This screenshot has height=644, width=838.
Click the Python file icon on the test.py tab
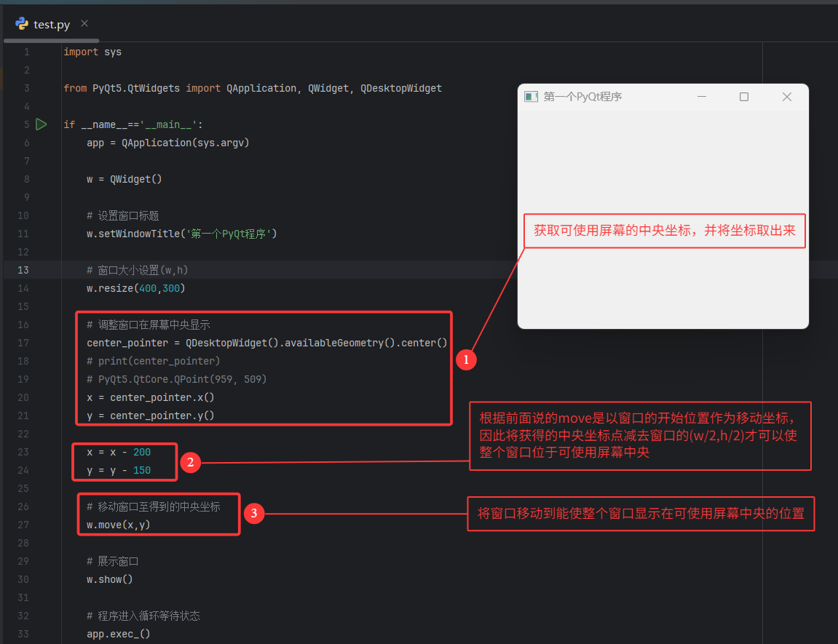point(22,23)
